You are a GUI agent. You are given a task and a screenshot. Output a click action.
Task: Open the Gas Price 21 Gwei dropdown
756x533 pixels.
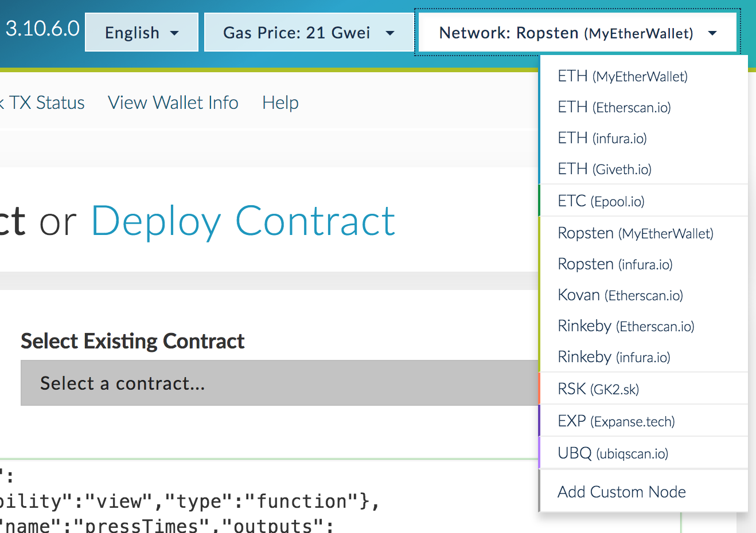click(309, 33)
